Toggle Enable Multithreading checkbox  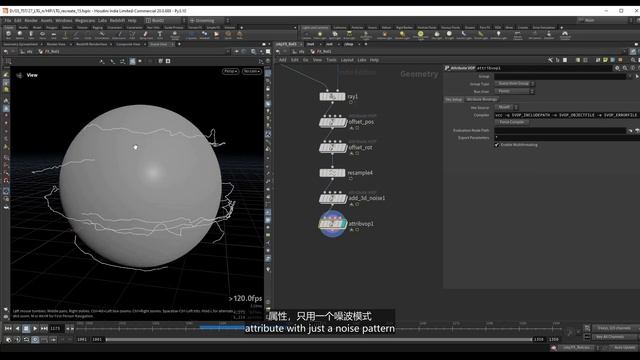click(x=497, y=145)
